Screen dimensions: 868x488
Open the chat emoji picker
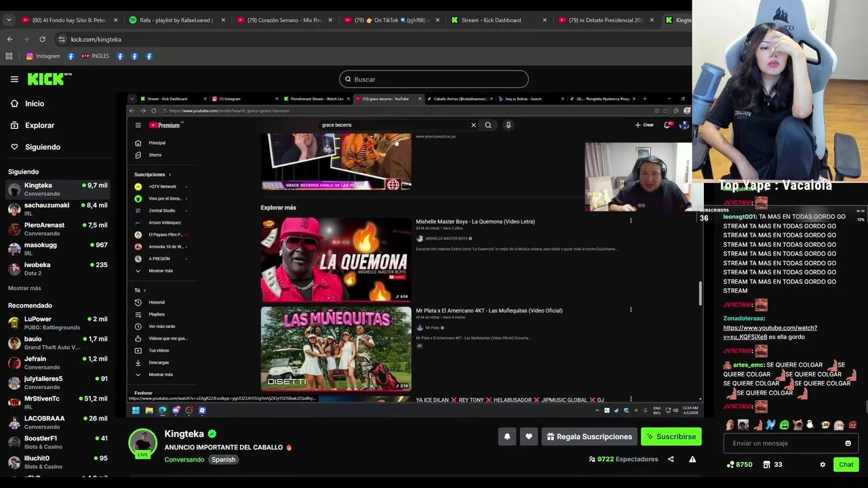pyautogui.click(x=848, y=443)
